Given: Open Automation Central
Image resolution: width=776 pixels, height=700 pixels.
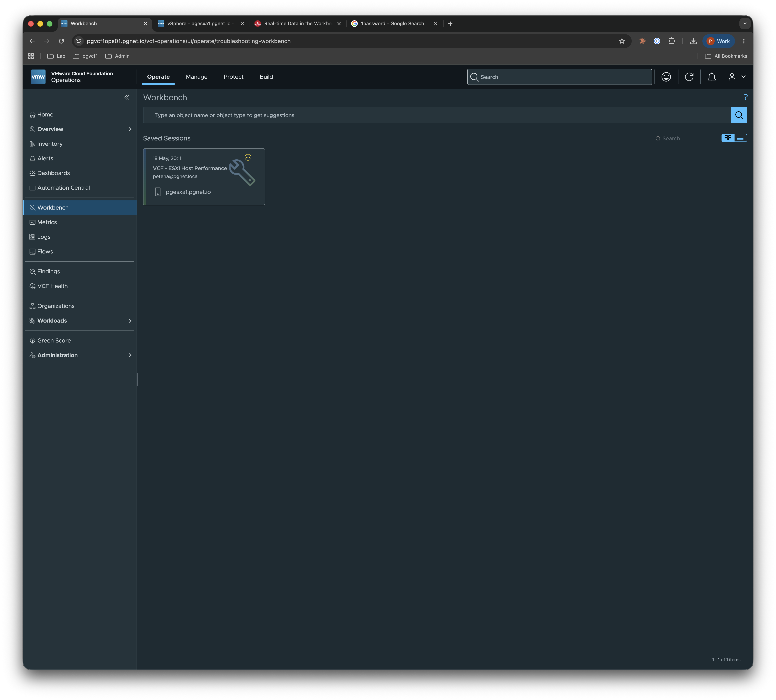Looking at the screenshot, I should tap(63, 188).
